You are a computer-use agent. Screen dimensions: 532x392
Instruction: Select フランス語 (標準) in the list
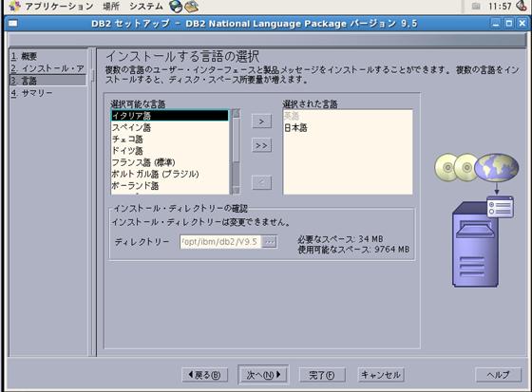tap(170, 162)
